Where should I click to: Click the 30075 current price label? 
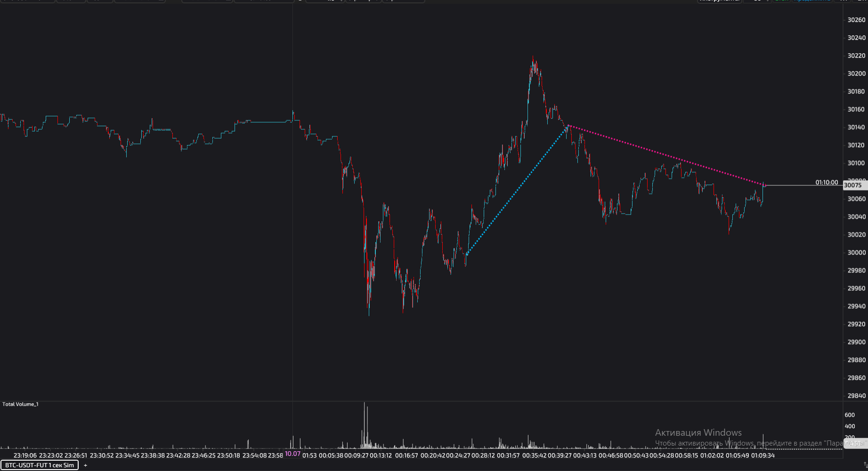point(852,185)
